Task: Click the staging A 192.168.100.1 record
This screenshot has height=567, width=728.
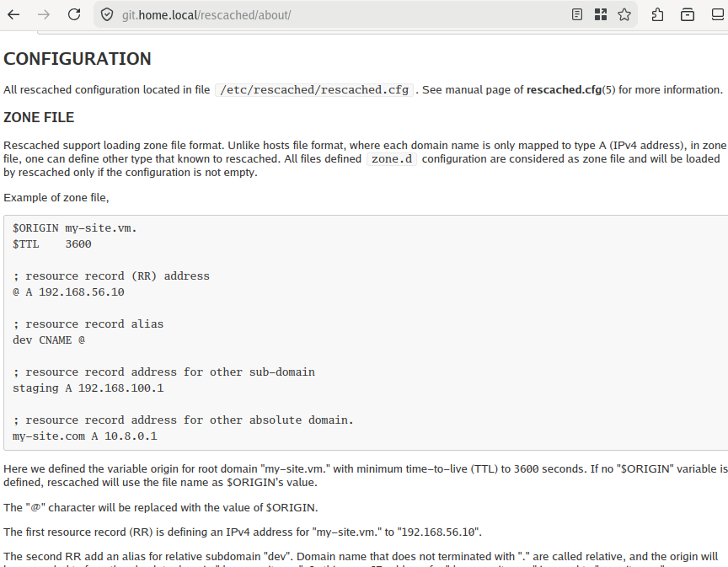Action: (x=88, y=388)
